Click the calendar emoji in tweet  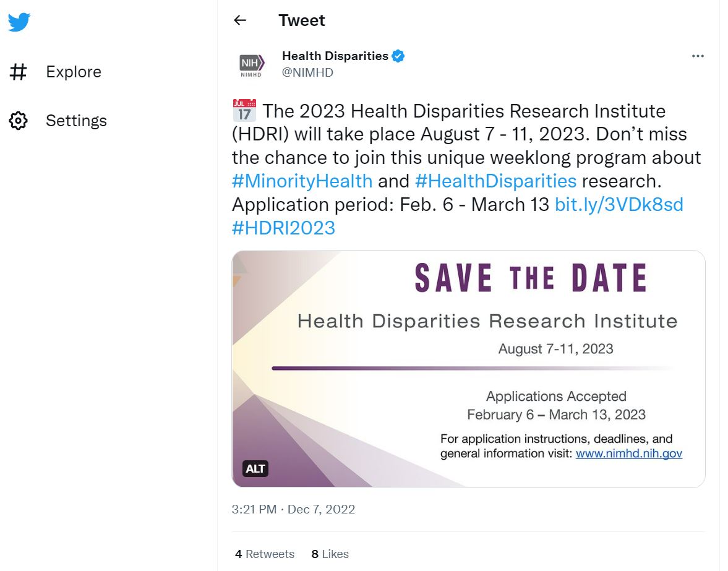[244, 111]
